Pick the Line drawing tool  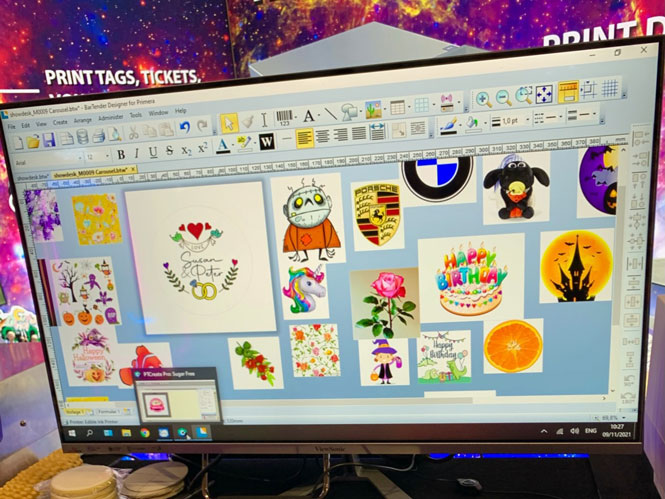coord(330,114)
